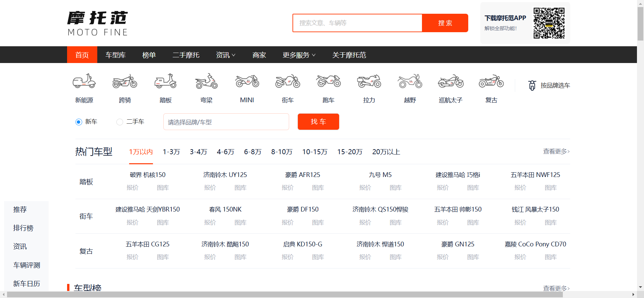Screen dimensions: 644x298
Task: Open 图库 under 五羊本田 NWF125
Action: coord(551,188)
